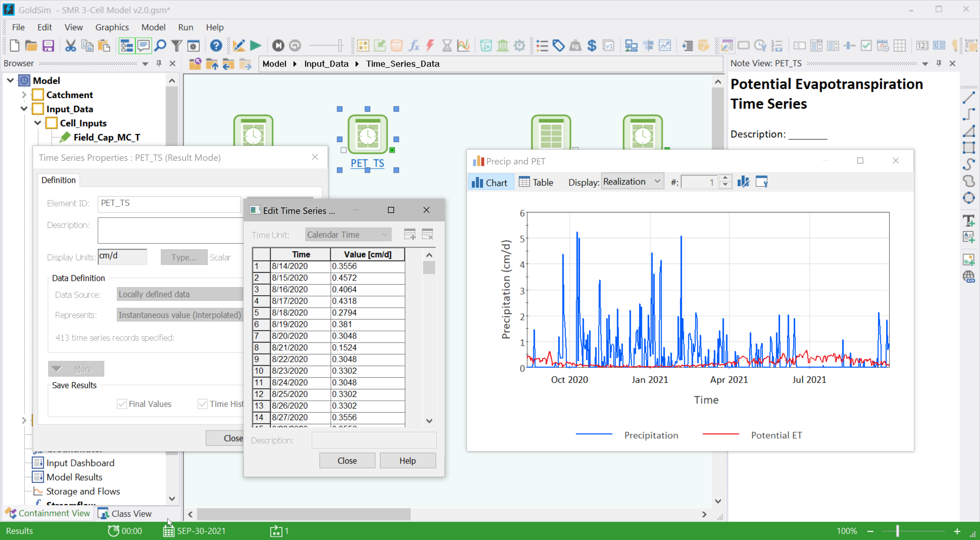Open the Browser pane dropdown arrow
Image resolution: width=980 pixels, height=540 pixels.
coord(145,64)
